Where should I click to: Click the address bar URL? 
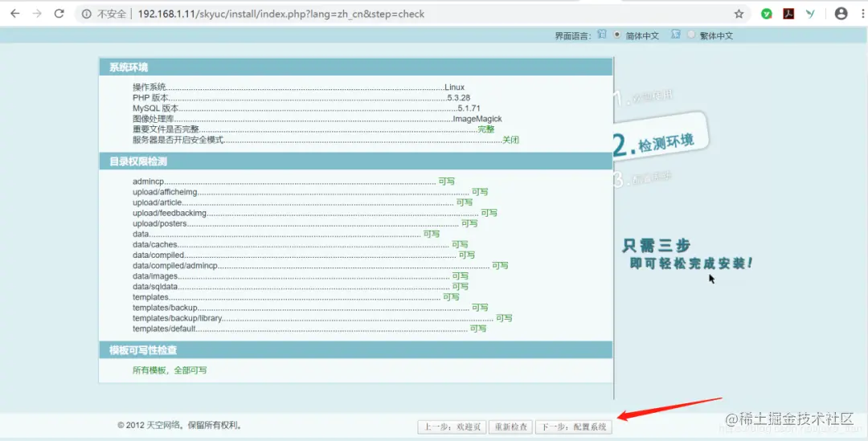pos(281,14)
